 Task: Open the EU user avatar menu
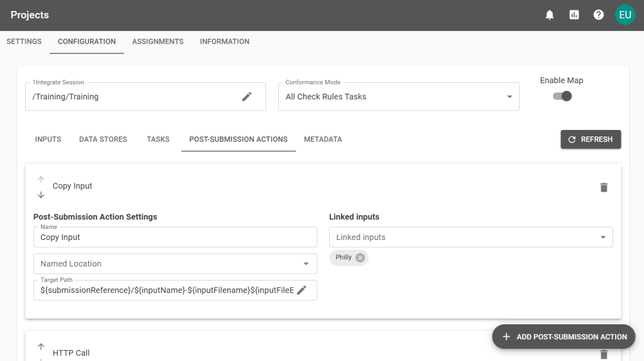(x=625, y=15)
